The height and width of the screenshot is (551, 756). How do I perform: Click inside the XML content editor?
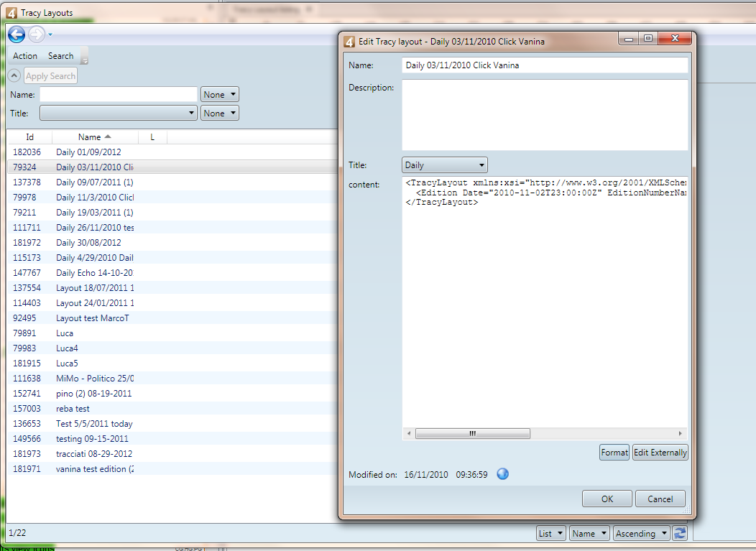pyautogui.click(x=545, y=302)
